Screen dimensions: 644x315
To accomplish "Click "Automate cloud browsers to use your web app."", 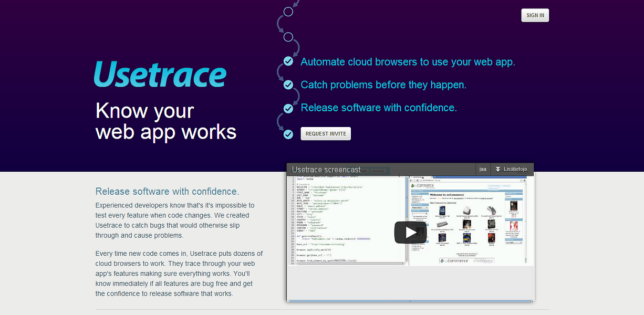I will (408, 61).
